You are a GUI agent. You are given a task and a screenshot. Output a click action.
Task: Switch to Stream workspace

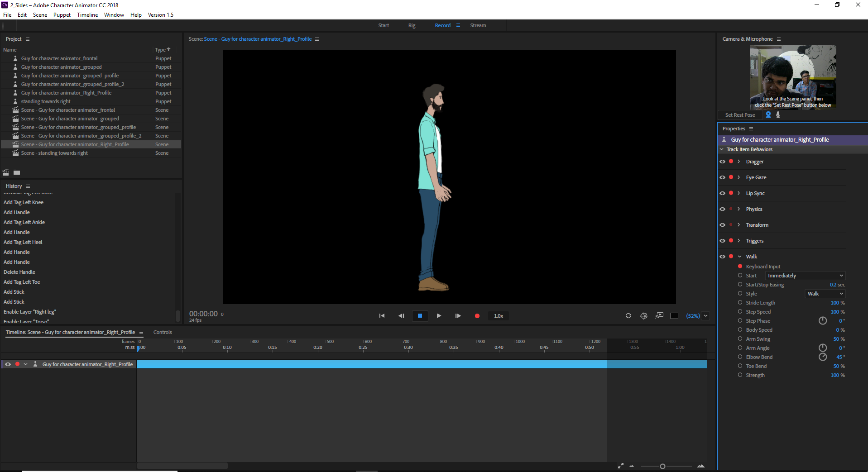[x=478, y=25]
